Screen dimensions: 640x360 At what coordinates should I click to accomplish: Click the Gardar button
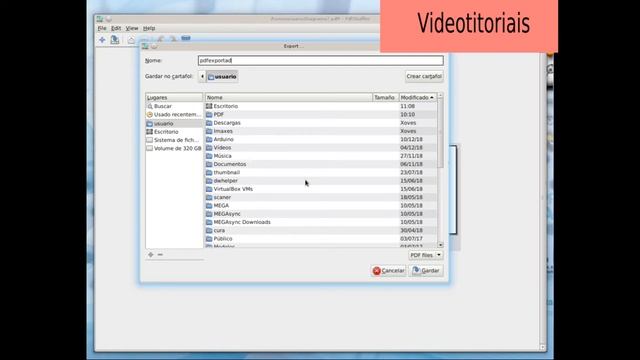point(426,271)
